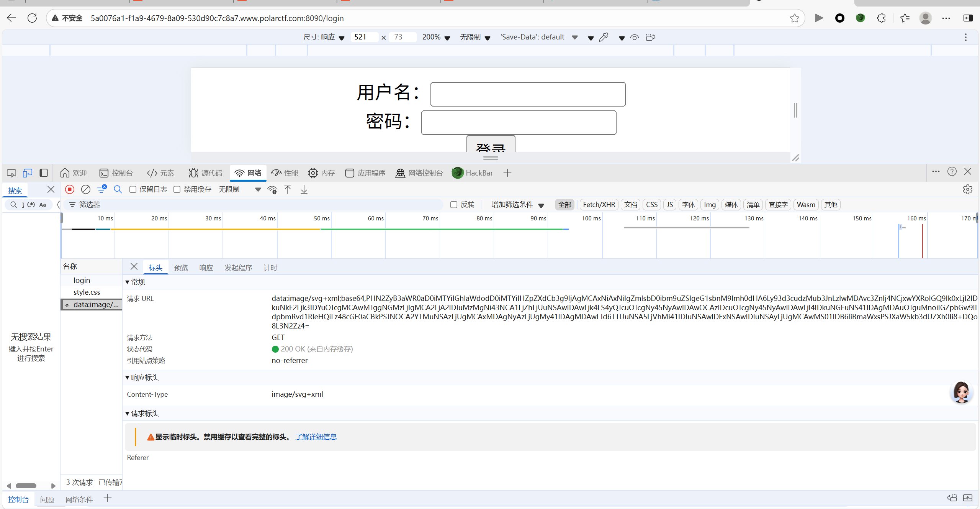980x509 pixels.
Task: Click the browser refresh button
Action: coord(32,18)
